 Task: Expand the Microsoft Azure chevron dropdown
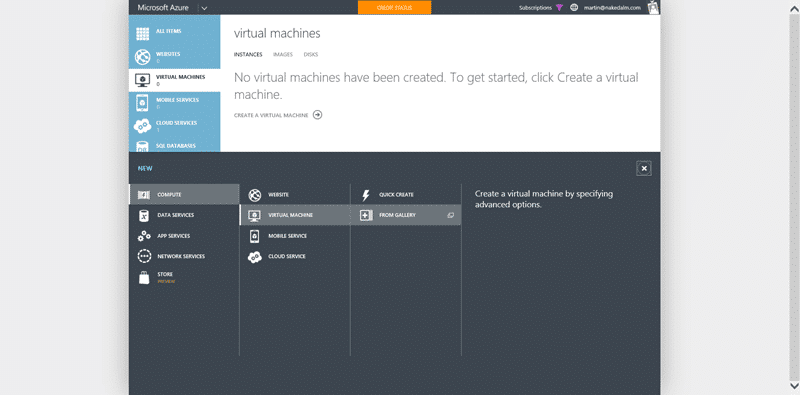[x=204, y=8]
